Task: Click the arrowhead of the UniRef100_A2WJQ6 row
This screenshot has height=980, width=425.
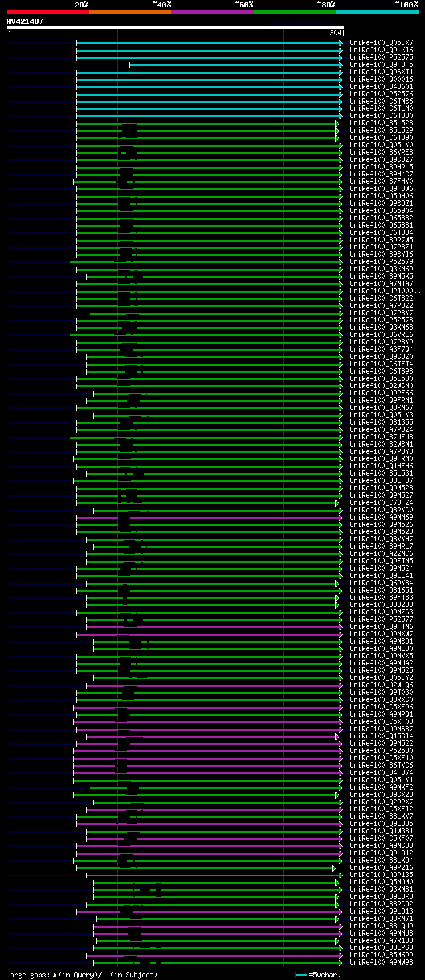Action: tap(341, 685)
